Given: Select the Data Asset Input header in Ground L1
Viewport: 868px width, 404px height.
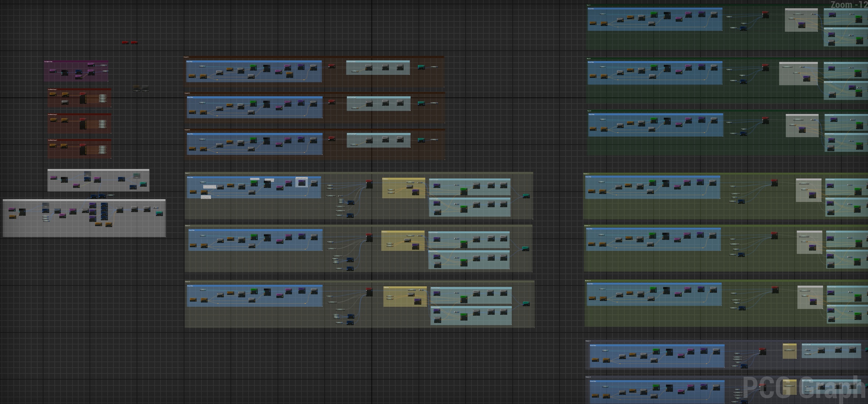Looking at the screenshot, I should 378,62.
